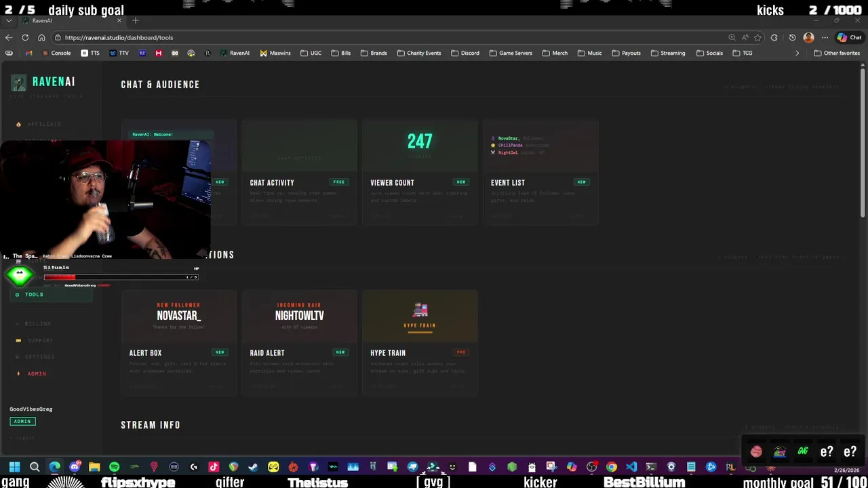Click the hype train icon preview
Image resolution: width=868 pixels, height=488 pixels.
[x=420, y=310]
